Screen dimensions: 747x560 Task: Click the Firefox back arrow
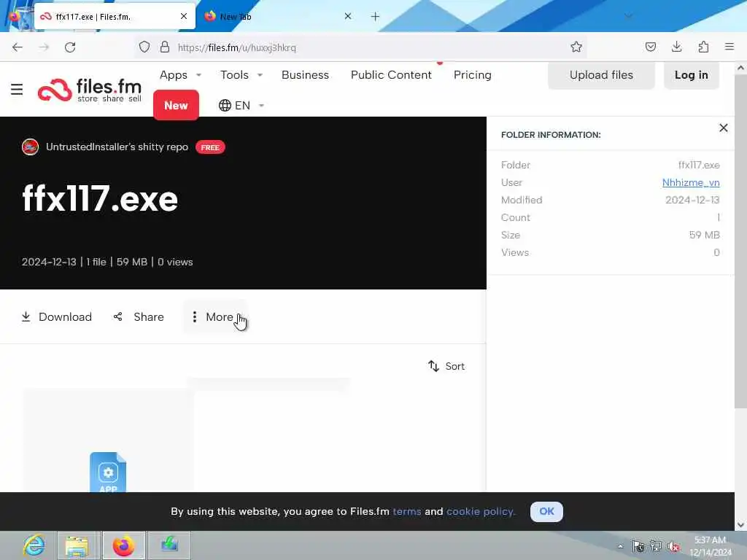click(18, 47)
